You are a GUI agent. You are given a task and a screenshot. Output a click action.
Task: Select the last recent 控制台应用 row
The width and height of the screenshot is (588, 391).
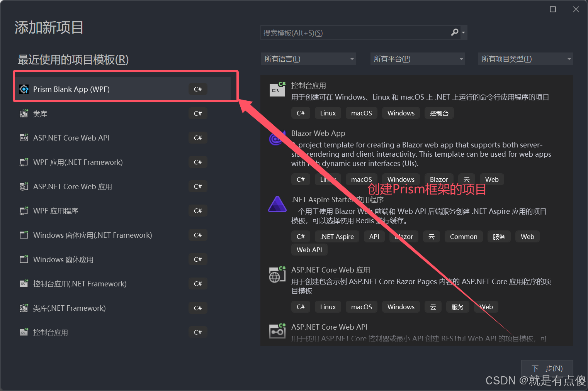tap(123, 332)
